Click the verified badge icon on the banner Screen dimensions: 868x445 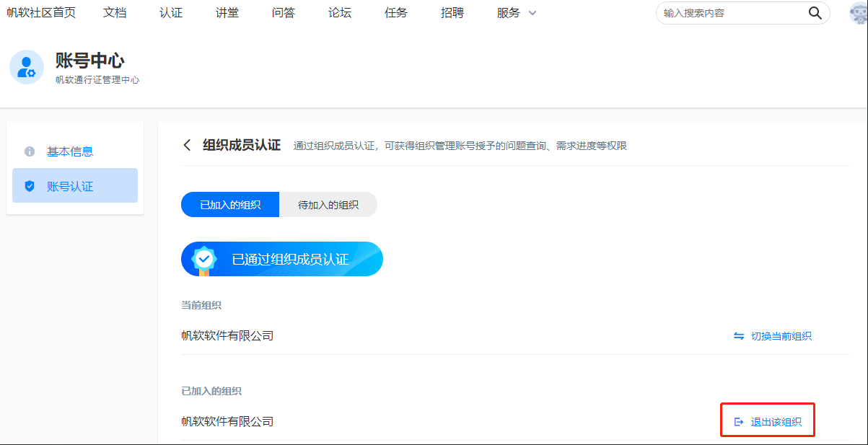point(205,259)
